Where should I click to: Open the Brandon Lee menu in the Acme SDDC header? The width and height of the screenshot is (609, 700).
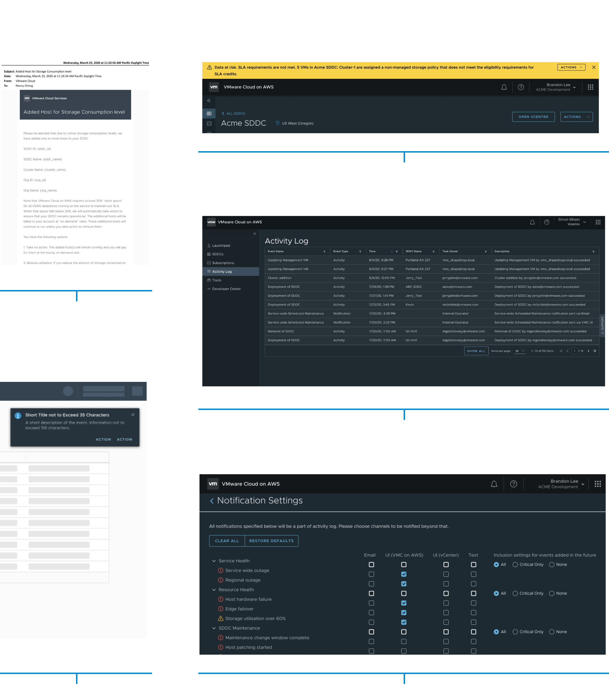pyautogui.click(x=556, y=87)
